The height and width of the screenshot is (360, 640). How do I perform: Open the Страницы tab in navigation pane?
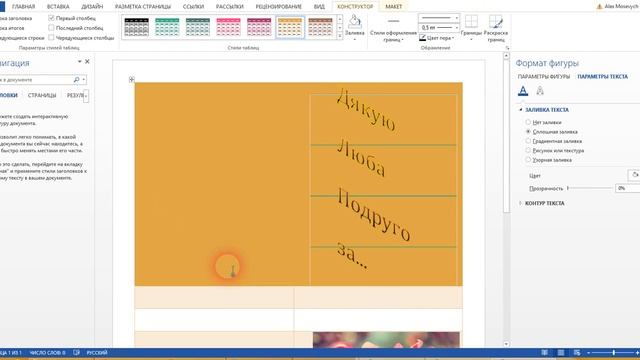pyautogui.click(x=42, y=95)
